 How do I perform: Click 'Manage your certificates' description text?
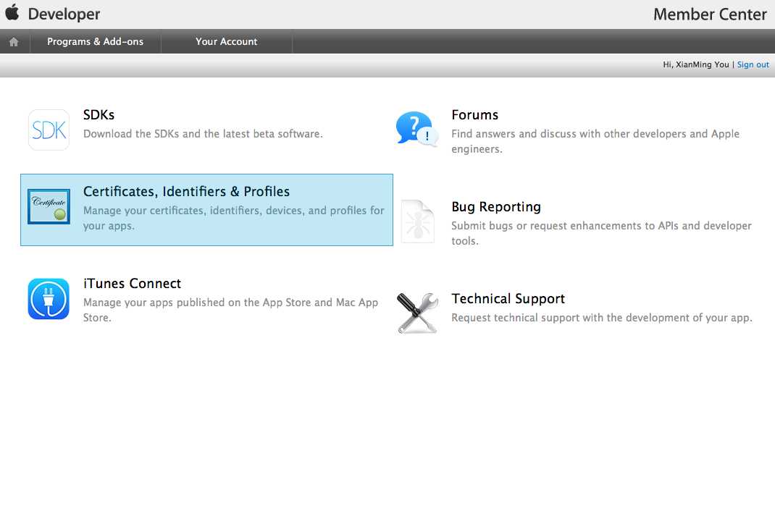coord(234,218)
